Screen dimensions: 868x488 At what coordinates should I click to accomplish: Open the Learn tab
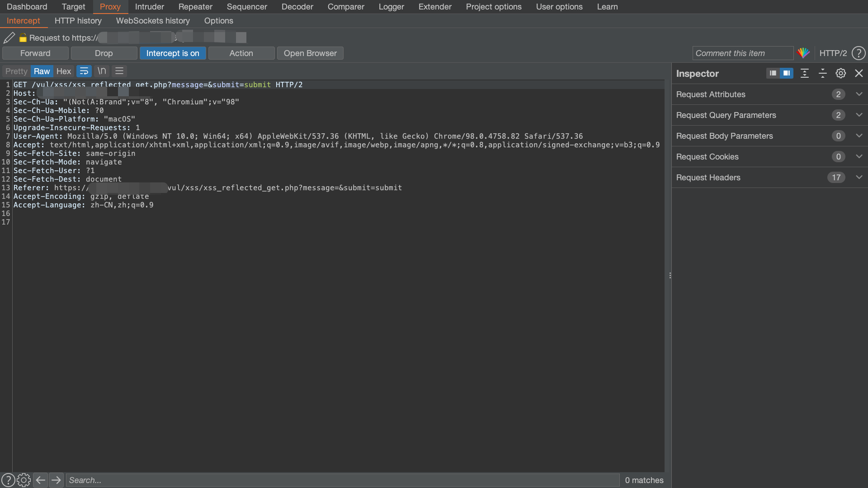pos(607,7)
